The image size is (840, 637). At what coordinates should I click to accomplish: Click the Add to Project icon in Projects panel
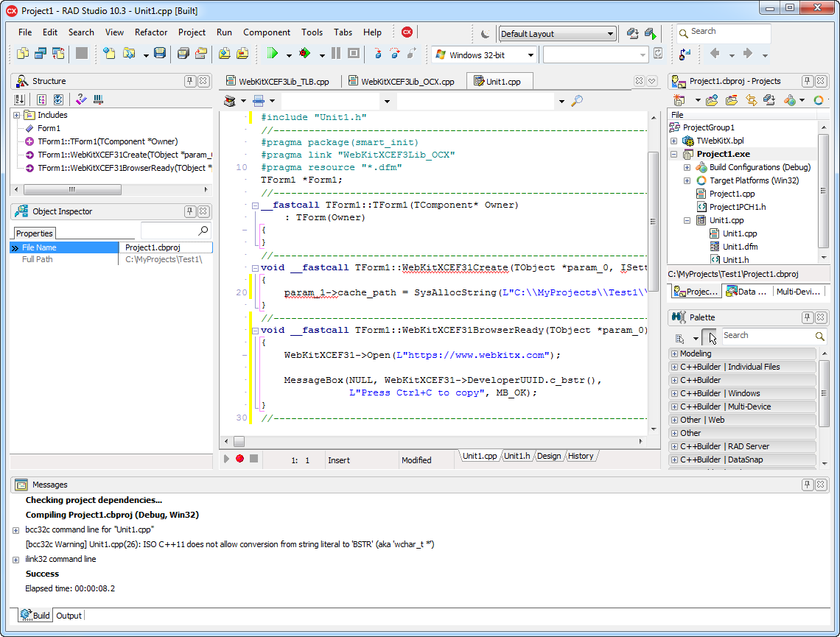(x=712, y=100)
